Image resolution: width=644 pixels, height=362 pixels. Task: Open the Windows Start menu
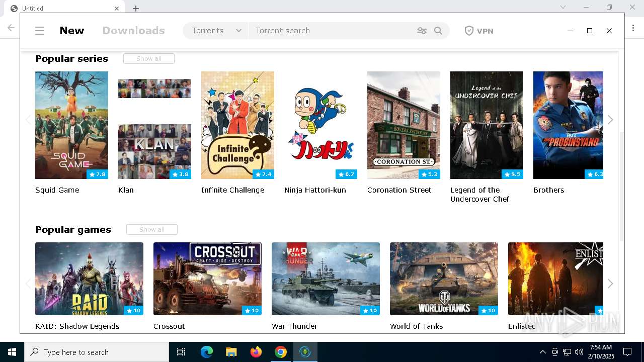(12, 352)
